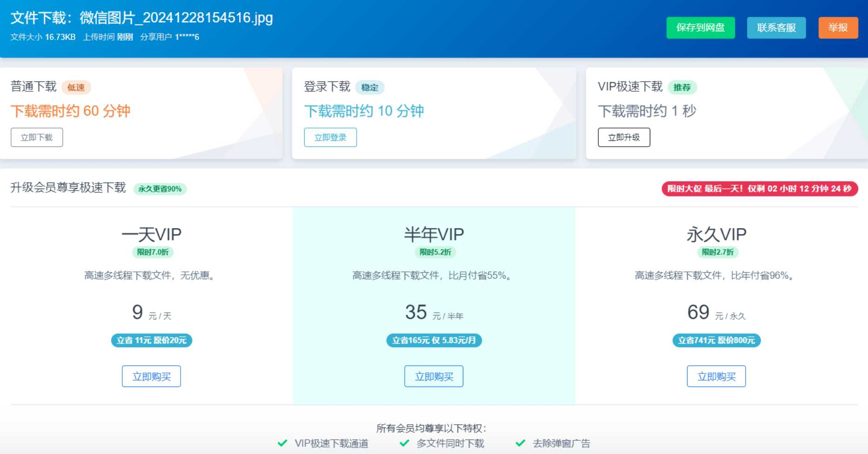Click 立省741元 原价800元 badge

[717, 340]
